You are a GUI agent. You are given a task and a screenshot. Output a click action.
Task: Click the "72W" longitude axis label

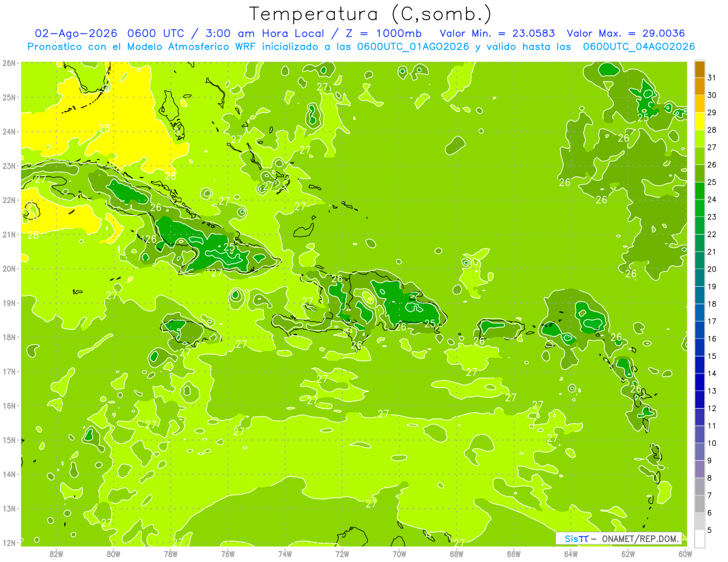(342, 554)
